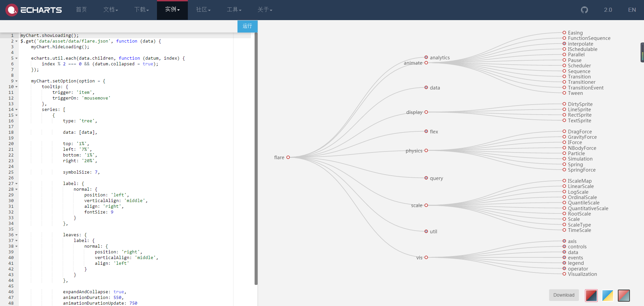Open the GitHub repository icon

[584, 10]
